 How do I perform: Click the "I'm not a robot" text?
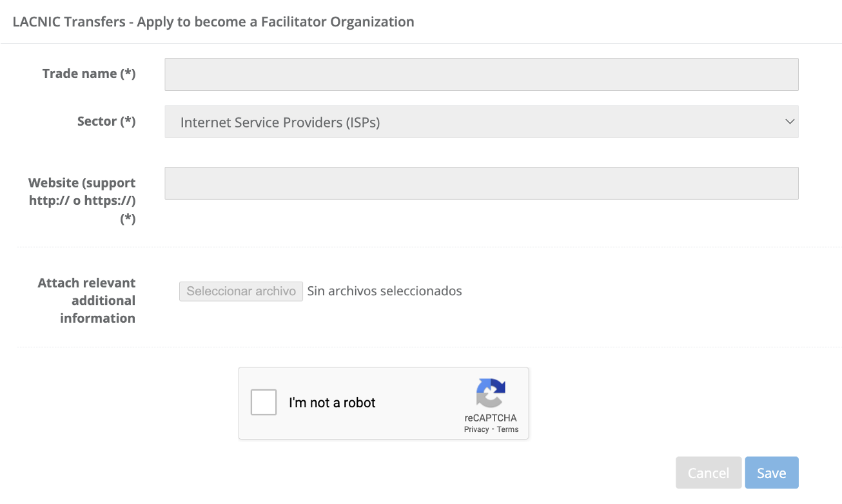(x=332, y=403)
